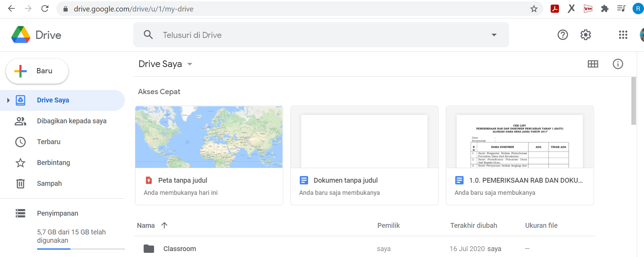Expand the Drive Saya sidebar tree
This screenshot has width=644, height=257.
(8, 100)
